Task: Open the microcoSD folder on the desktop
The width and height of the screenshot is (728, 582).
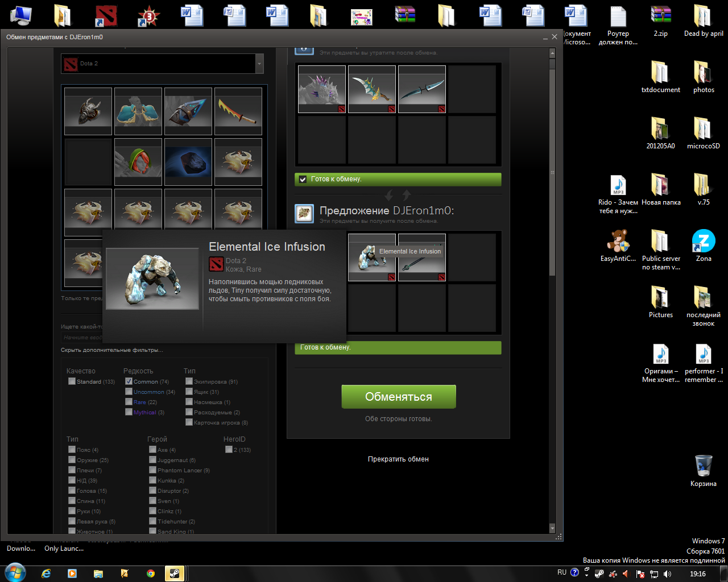Action: [704, 133]
